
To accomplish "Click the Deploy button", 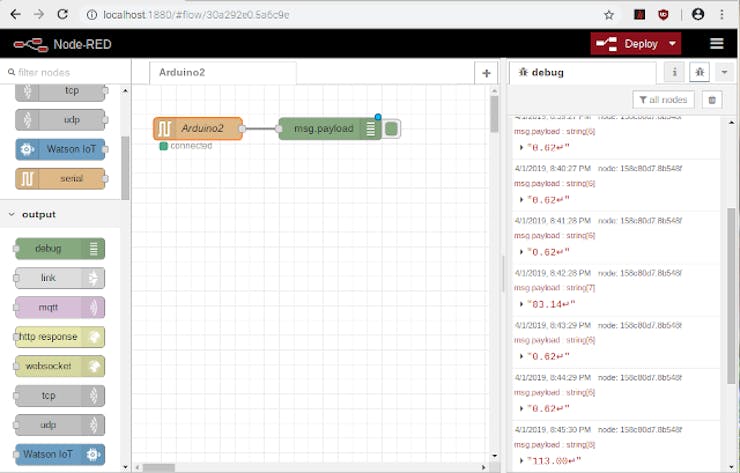I will 627,44.
